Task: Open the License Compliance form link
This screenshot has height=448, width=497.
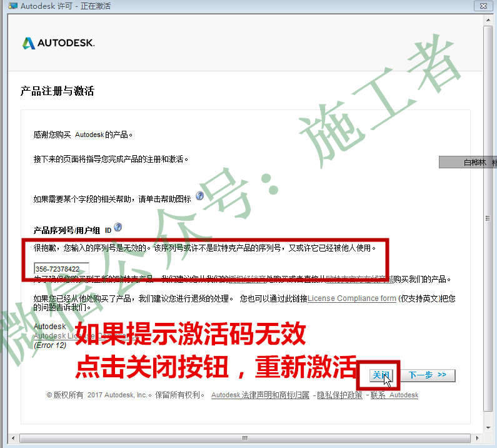Action: coord(352,298)
